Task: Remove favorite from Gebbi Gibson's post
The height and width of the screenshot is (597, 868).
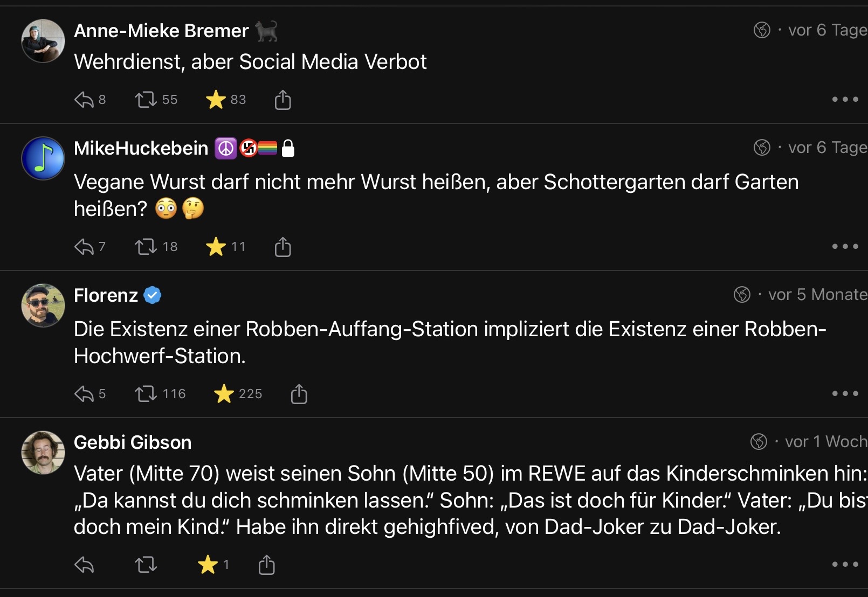Action: click(208, 565)
